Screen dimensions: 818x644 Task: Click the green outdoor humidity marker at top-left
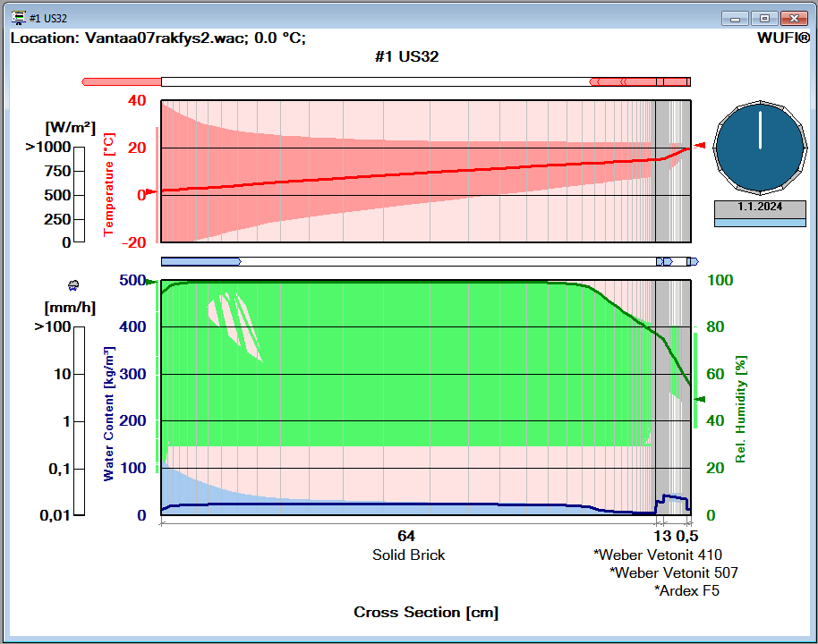pyautogui.click(x=151, y=283)
